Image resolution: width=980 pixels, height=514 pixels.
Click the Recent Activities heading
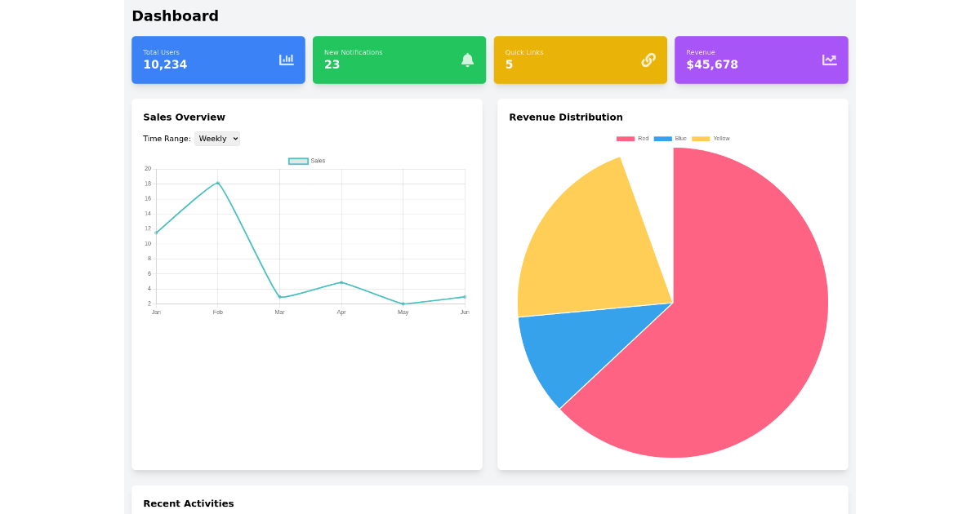click(189, 503)
